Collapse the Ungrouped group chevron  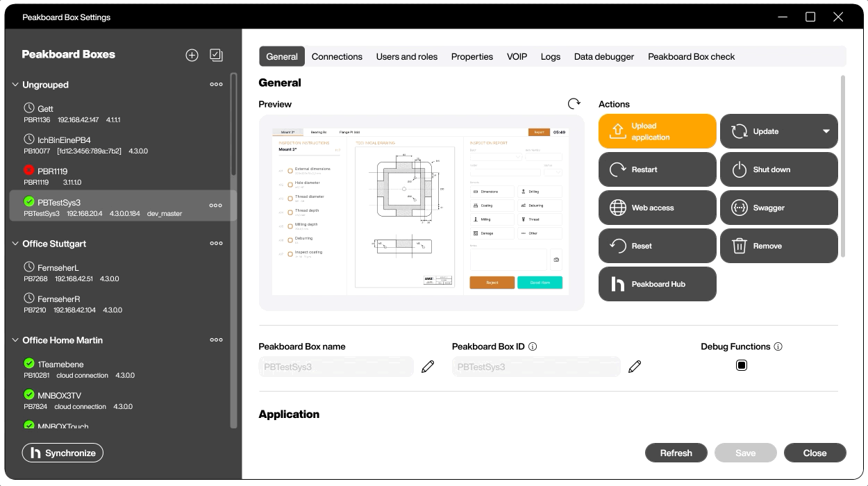(16, 85)
